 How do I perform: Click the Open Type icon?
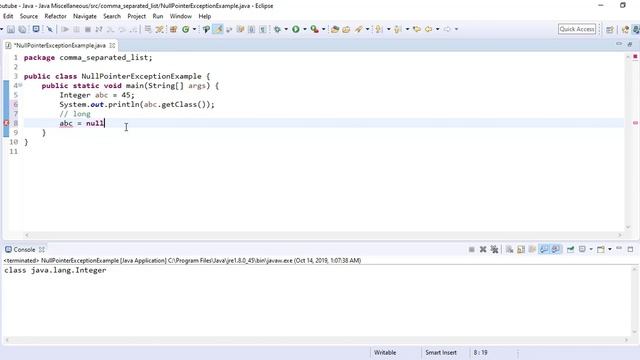point(335,29)
